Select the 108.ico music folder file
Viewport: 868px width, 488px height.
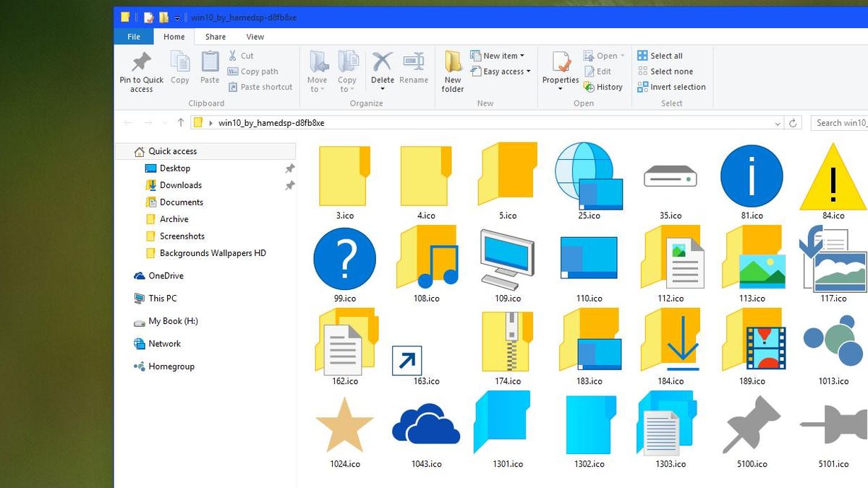[x=426, y=264]
